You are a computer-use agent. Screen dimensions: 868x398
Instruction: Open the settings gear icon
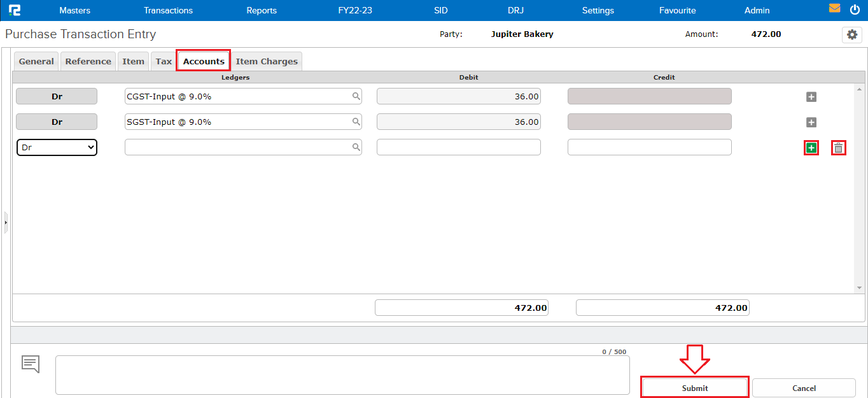point(851,35)
